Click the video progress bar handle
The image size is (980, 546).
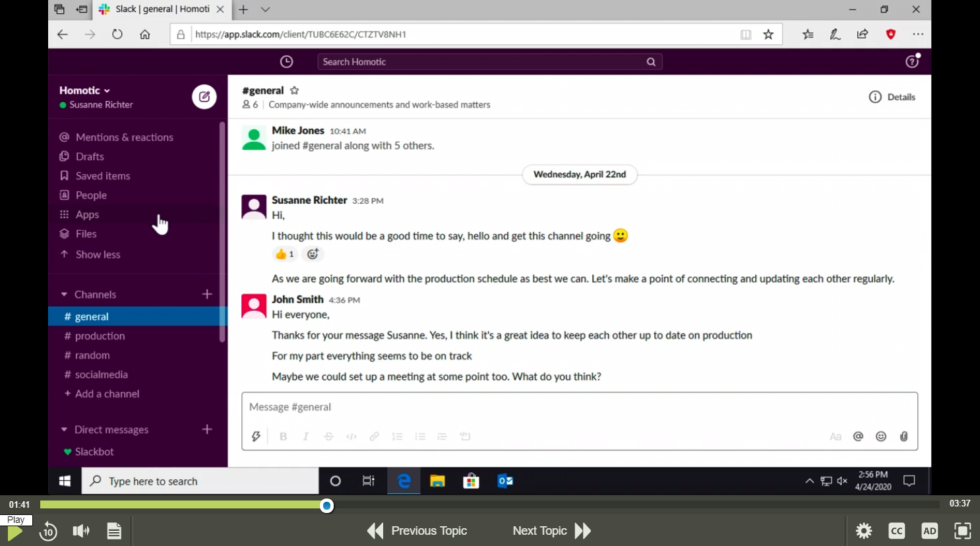pyautogui.click(x=326, y=506)
